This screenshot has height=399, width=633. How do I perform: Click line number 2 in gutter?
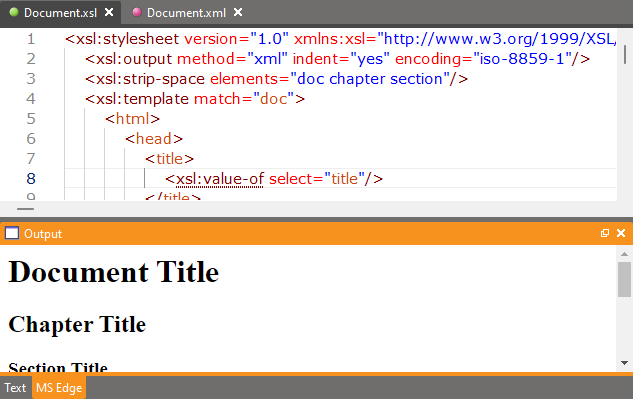31,59
